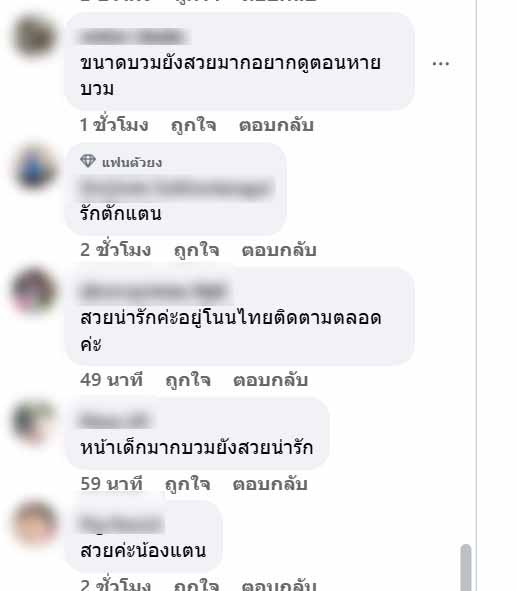
Task: Click the vertical scrollbar thumb
Action: click(x=466, y=567)
